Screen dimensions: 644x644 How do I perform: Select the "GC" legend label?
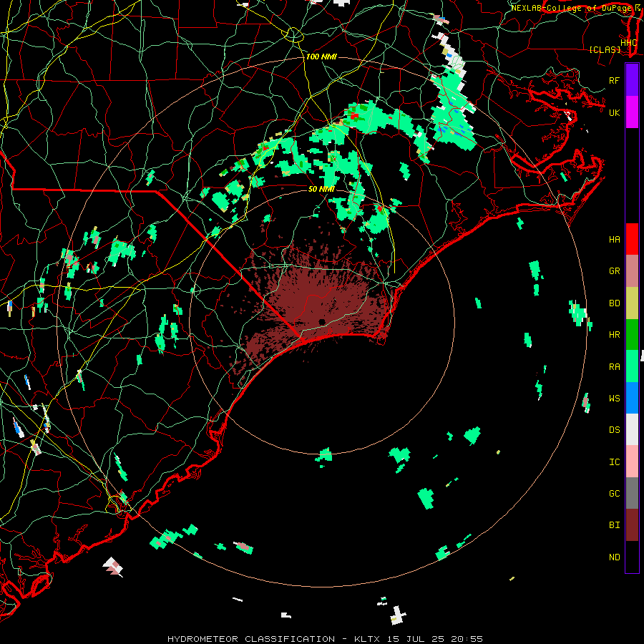coord(615,493)
